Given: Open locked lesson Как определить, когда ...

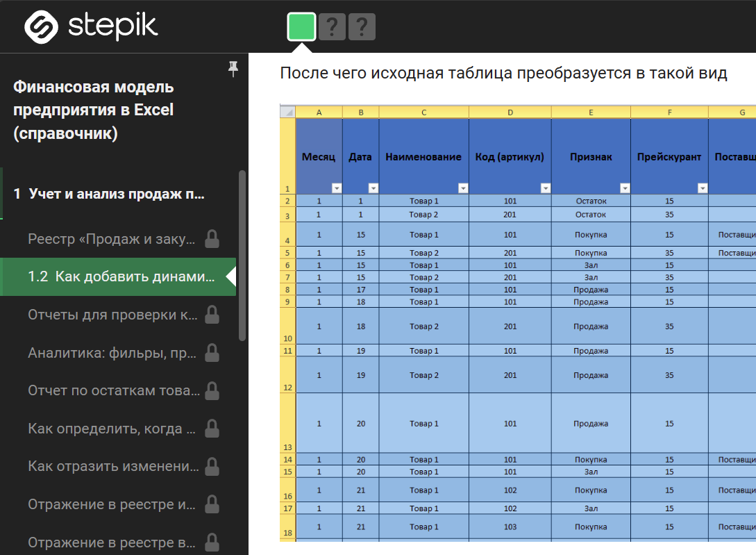Looking at the screenshot, I should click(111, 429).
